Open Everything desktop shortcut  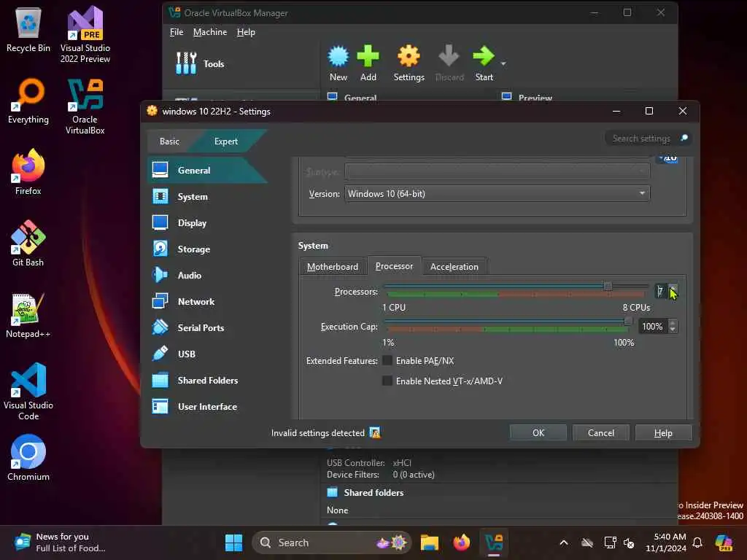tap(28, 101)
